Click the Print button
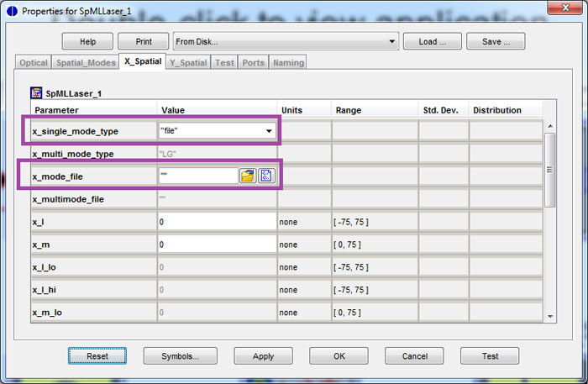Viewport: 588px width, 384px height. click(x=143, y=41)
